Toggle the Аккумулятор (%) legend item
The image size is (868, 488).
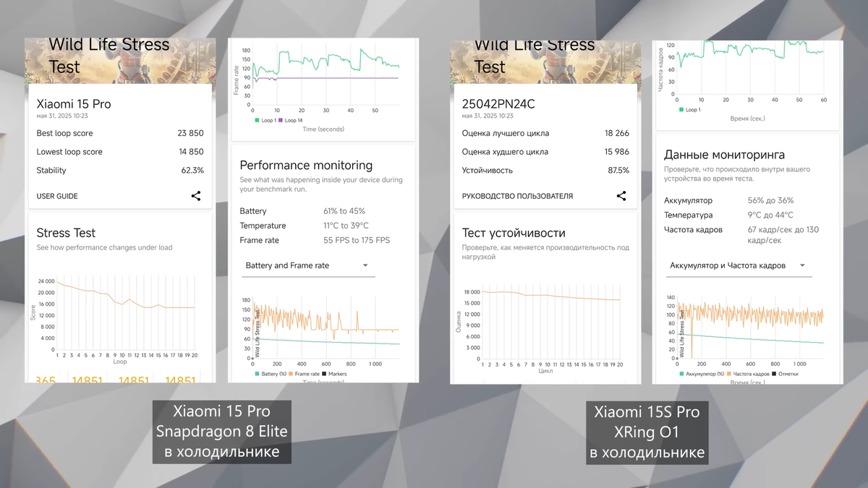tap(702, 374)
